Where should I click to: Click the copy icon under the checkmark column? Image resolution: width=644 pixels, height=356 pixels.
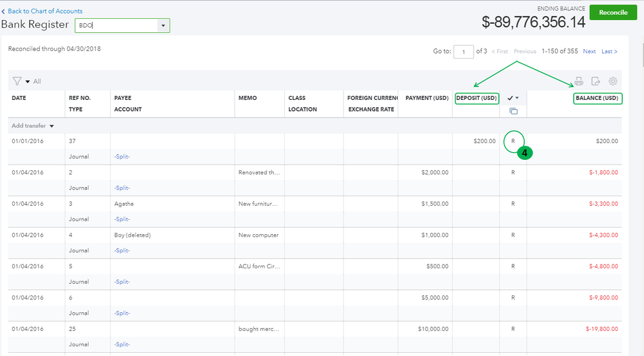click(513, 111)
